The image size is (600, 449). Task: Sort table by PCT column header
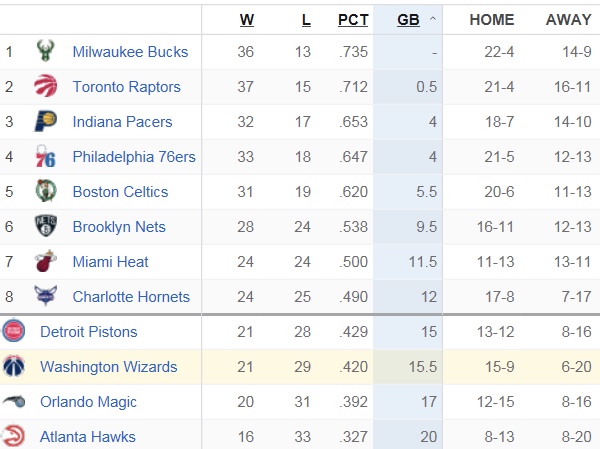coord(352,19)
